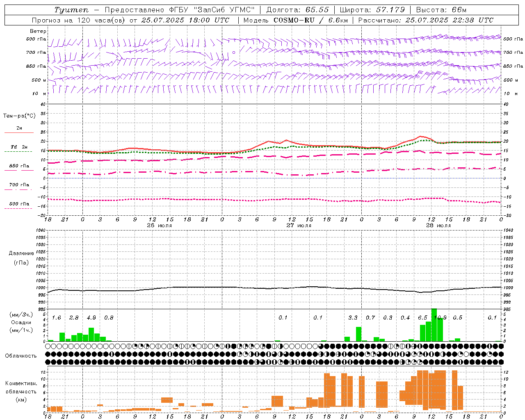The height and width of the screenshot is (420, 525).
Task: Click the 0.4 precipitation total
Action: tap(405, 318)
